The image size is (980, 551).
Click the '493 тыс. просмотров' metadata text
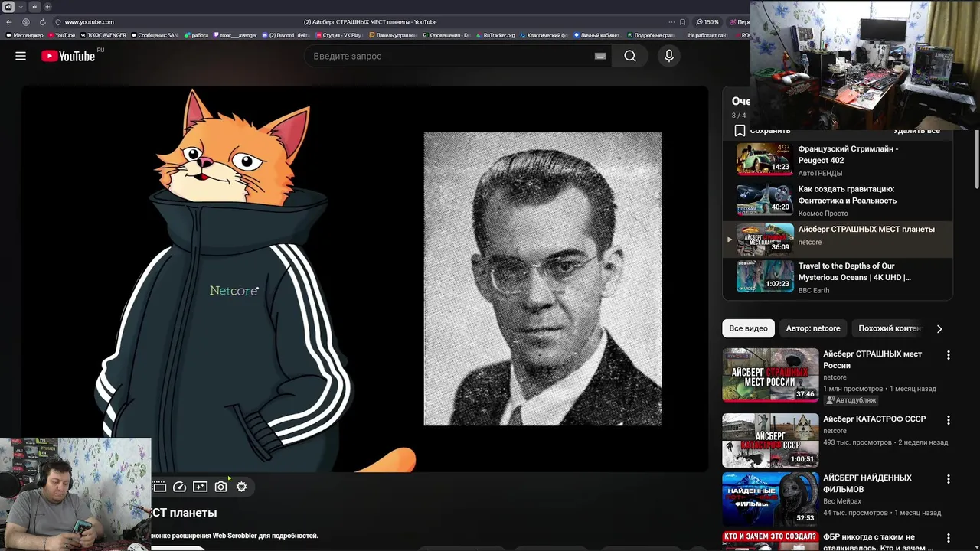pyautogui.click(x=857, y=442)
